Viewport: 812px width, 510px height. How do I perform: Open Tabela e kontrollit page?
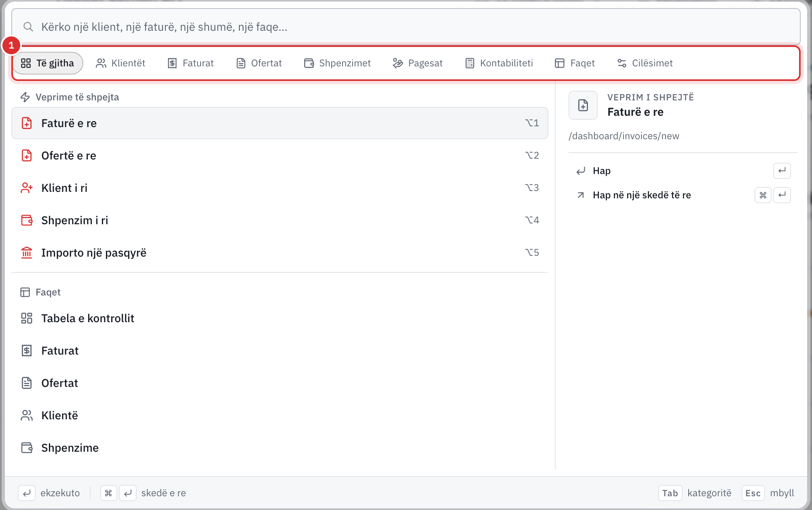(x=280, y=318)
